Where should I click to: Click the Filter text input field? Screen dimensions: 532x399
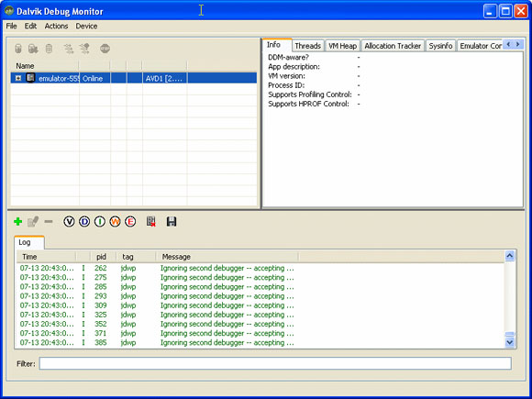coord(275,363)
